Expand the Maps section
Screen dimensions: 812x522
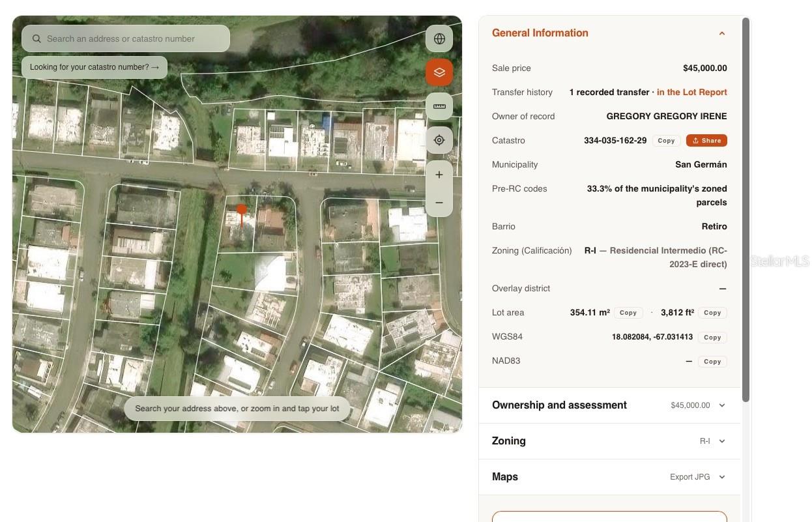(609, 477)
